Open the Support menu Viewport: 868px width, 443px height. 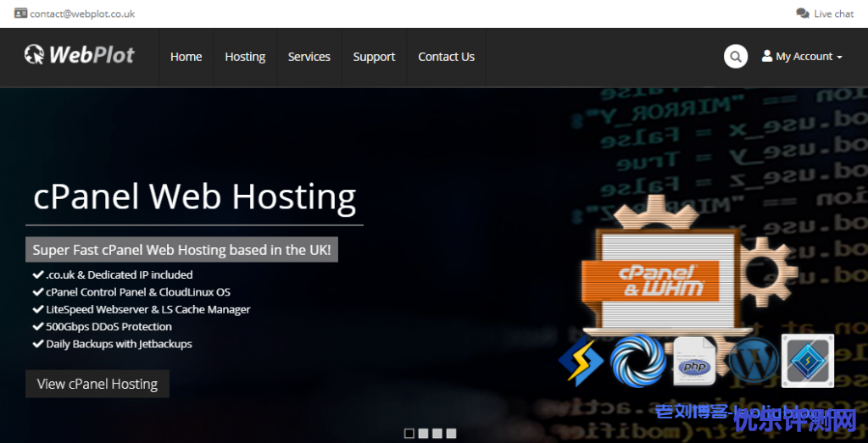(374, 57)
